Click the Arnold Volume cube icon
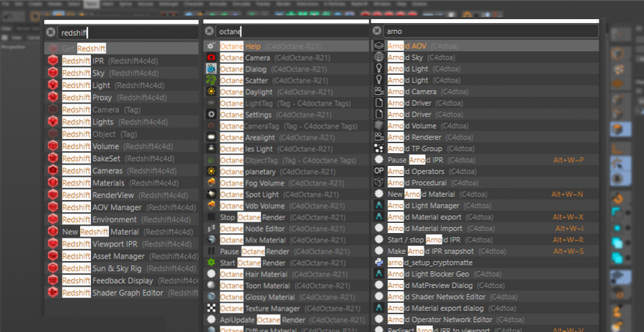Screen dimensions: 644x332 click(379, 125)
